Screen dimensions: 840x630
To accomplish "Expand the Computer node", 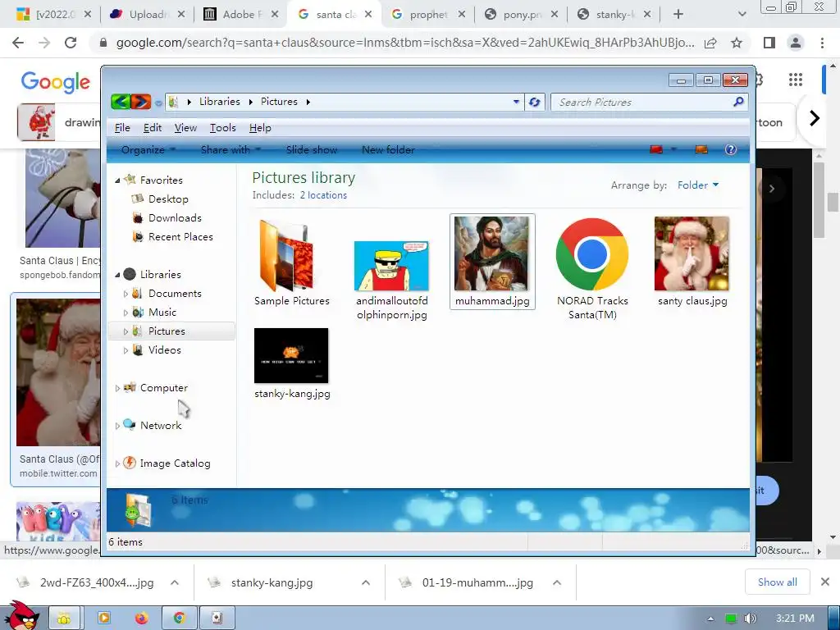I will point(117,388).
